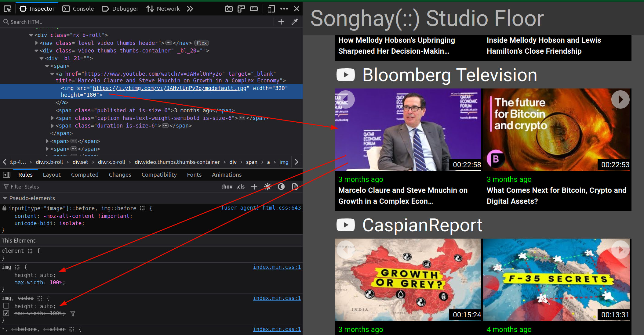Uncheck the max-width: 100% checkbox

tap(6, 313)
